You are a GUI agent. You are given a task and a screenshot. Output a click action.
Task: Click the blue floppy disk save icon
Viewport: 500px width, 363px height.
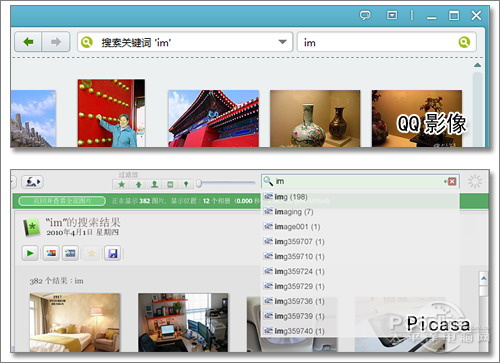coord(113,253)
